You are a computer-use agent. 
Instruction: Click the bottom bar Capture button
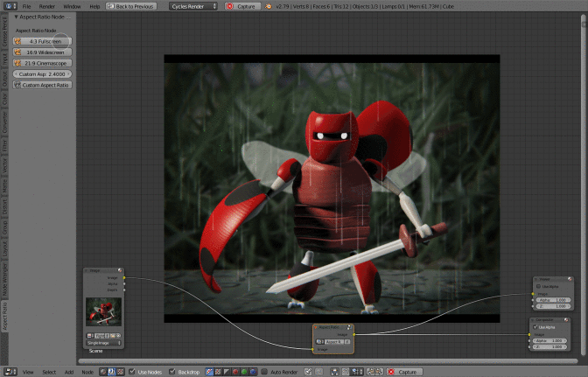[404, 372]
